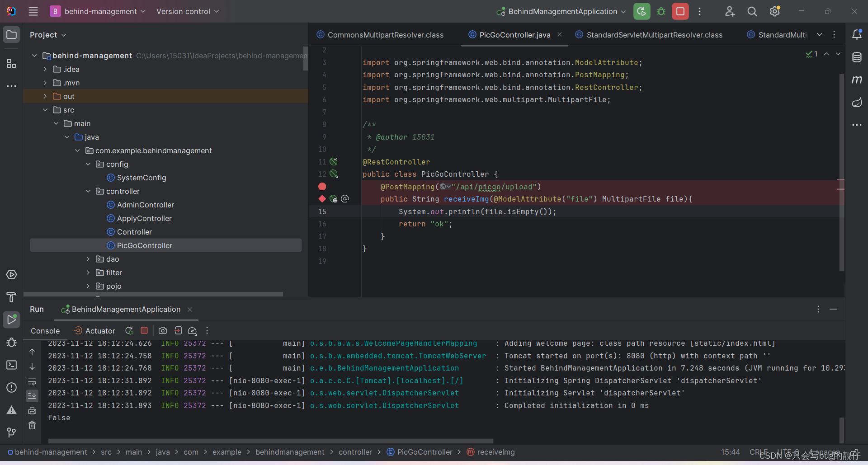Expand the filter package
The image size is (868, 465).
tap(88, 272)
